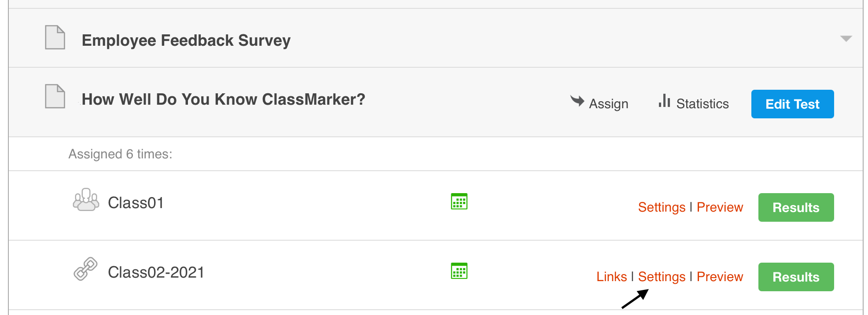Click the Assign arrow icon
Image resolution: width=868 pixels, height=315 pixels.
point(577,101)
